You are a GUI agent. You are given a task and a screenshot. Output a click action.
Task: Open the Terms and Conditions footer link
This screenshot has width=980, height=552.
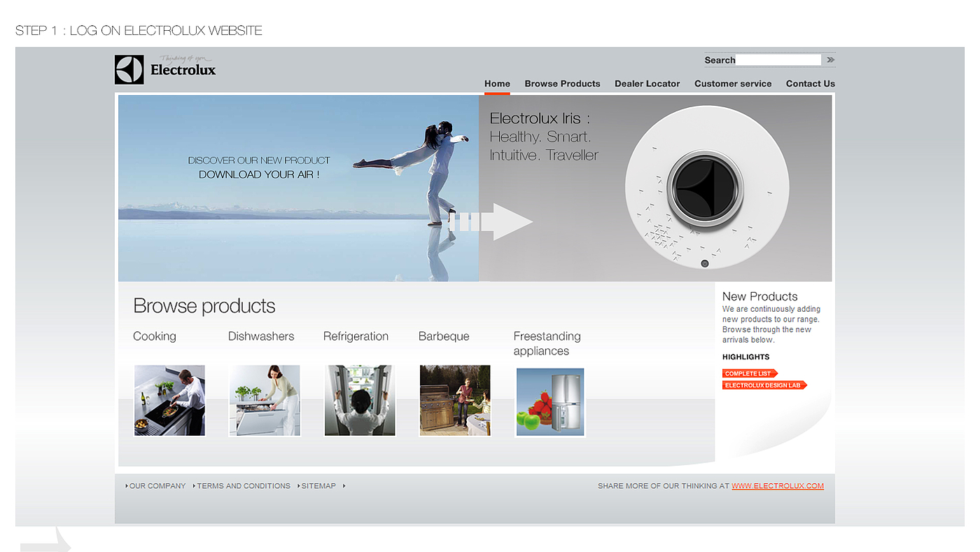243,485
